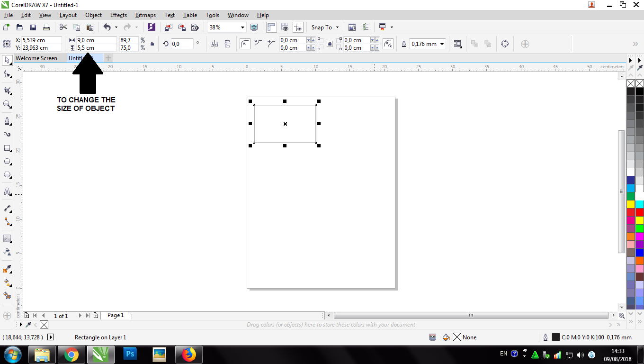Image resolution: width=644 pixels, height=364 pixels.
Task: Expand the property bar overflow chevron
Action: tap(635, 44)
